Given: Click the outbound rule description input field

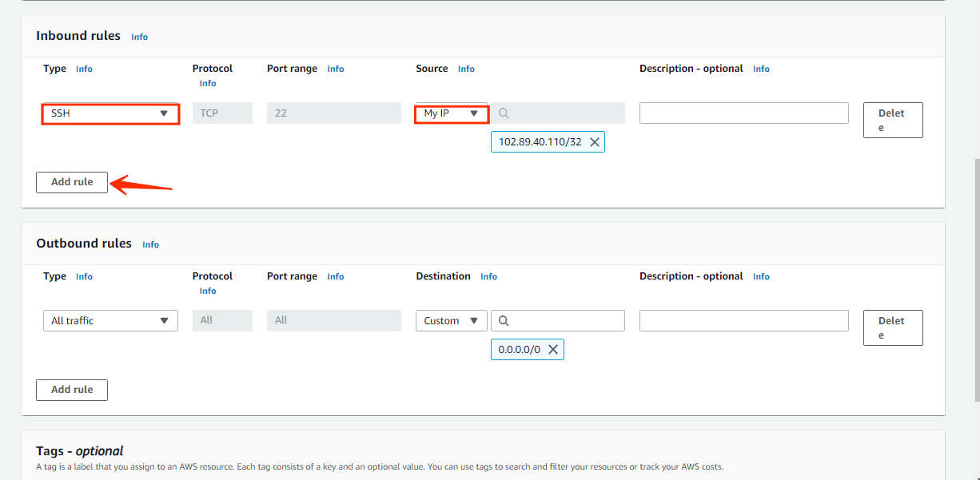Looking at the screenshot, I should coord(743,320).
